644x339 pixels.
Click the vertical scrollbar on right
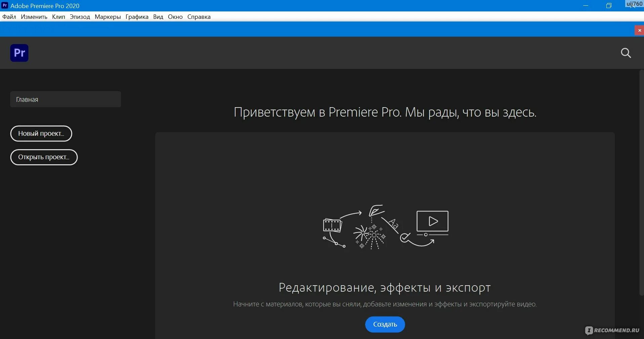click(641, 183)
